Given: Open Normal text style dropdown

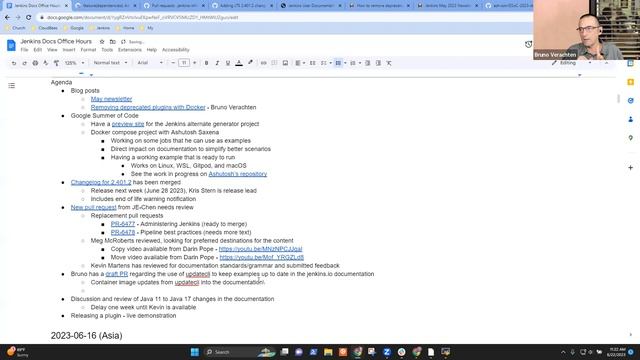Looking at the screenshot, I should point(110,63).
